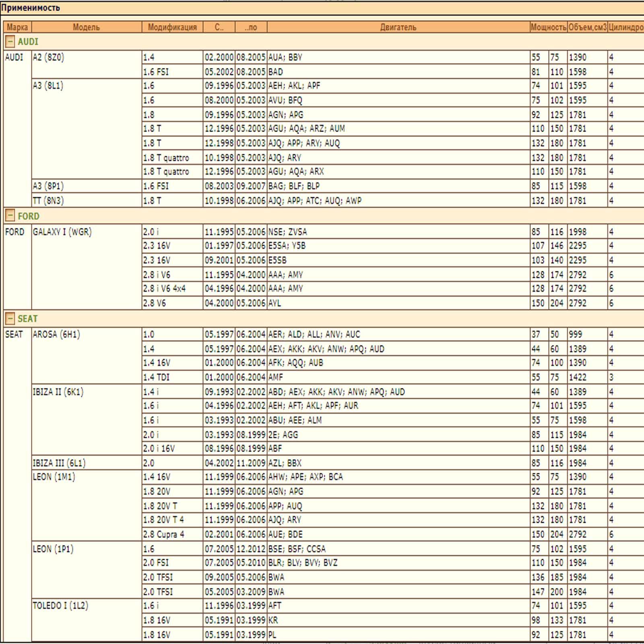Image resolution: width=644 pixels, height=644 pixels.
Task: Select the SEAT group label
Action: (28, 319)
